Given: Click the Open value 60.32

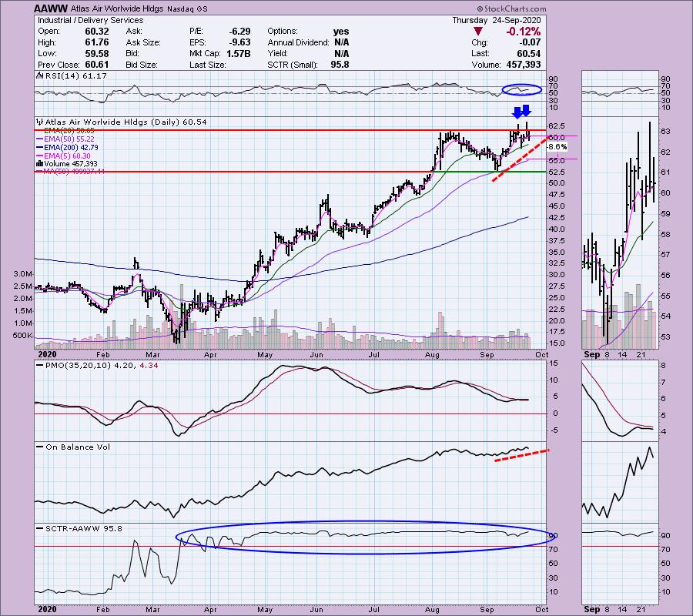Looking at the screenshot, I should point(97,32).
